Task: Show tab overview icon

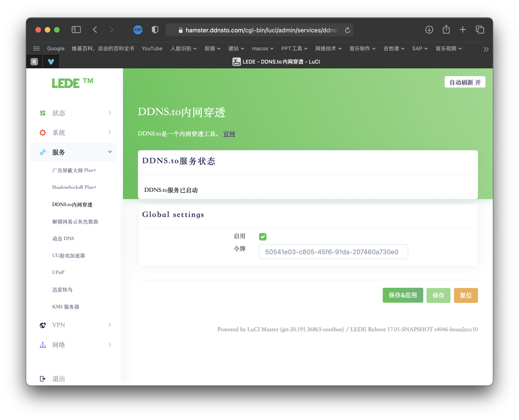Action: point(480,30)
